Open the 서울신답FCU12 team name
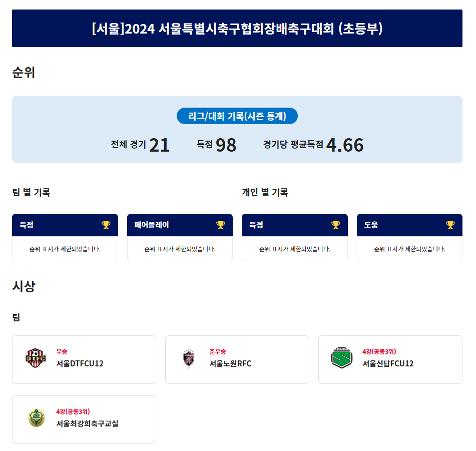The width and height of the screenshot is (476, 451). (x=388, y=363)
